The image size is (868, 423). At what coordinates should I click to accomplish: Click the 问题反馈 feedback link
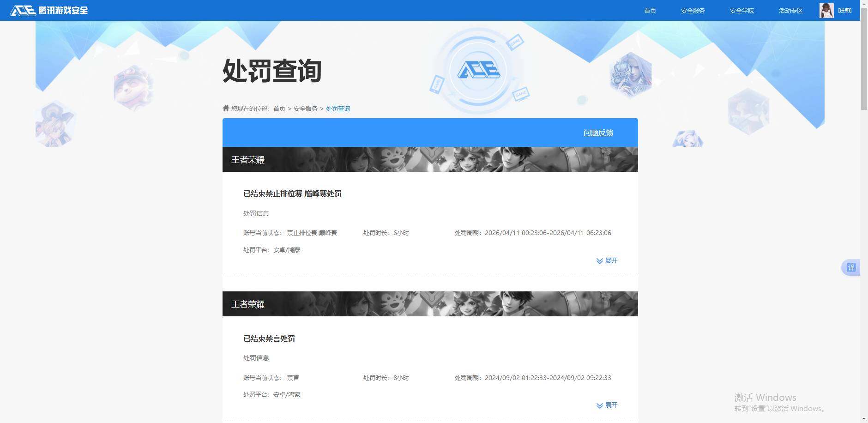pyautogui.click(x=598, y=133)
